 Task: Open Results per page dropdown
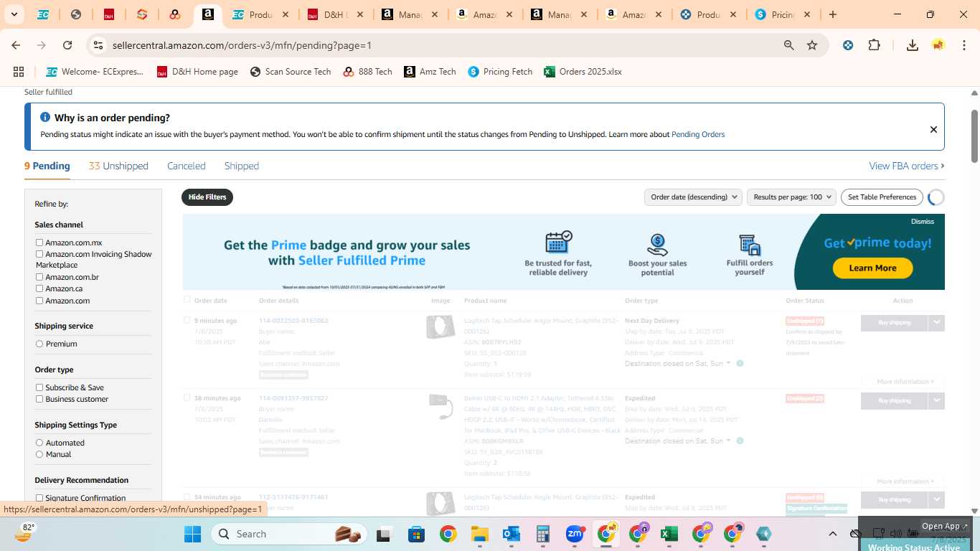(792, 197)
